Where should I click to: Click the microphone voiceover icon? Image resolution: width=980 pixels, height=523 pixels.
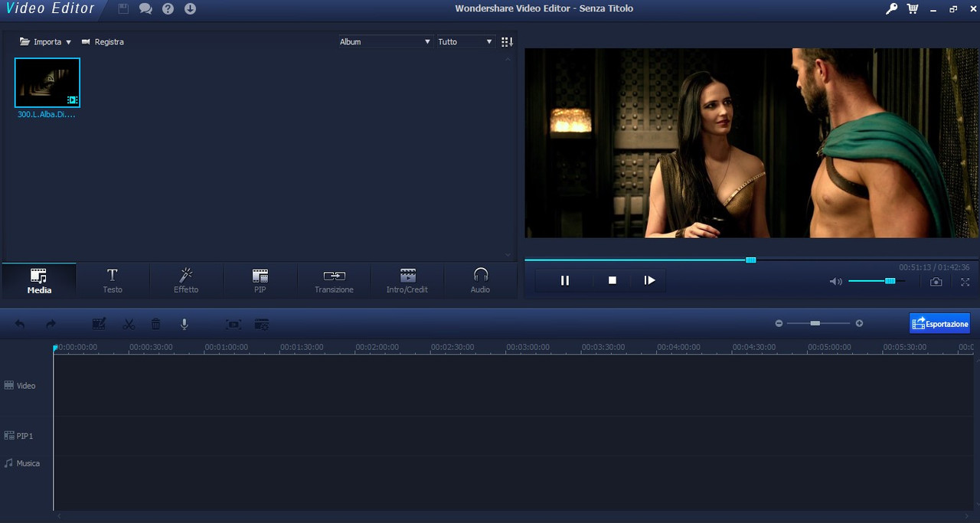185,324
